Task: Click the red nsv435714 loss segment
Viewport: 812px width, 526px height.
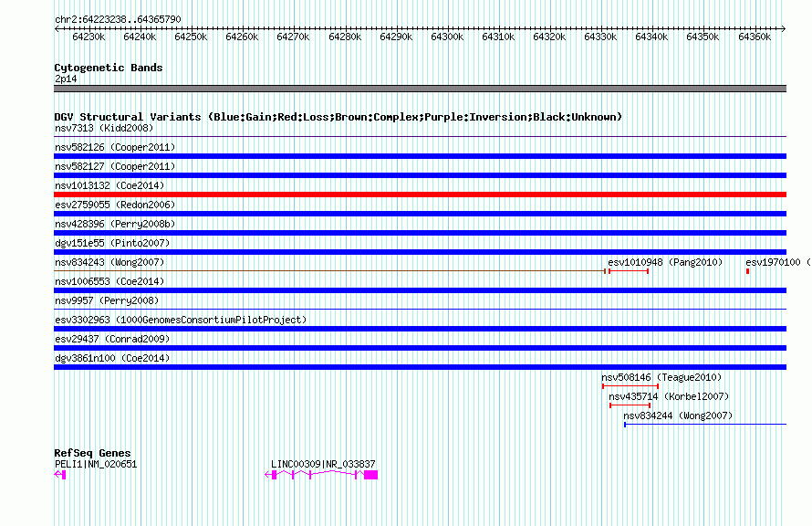Action: click(x=630, y=405)
